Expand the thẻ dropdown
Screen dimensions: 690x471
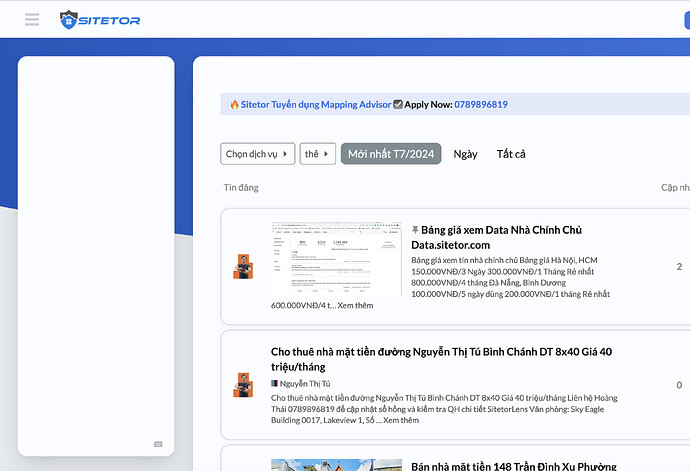coord(318,154)
